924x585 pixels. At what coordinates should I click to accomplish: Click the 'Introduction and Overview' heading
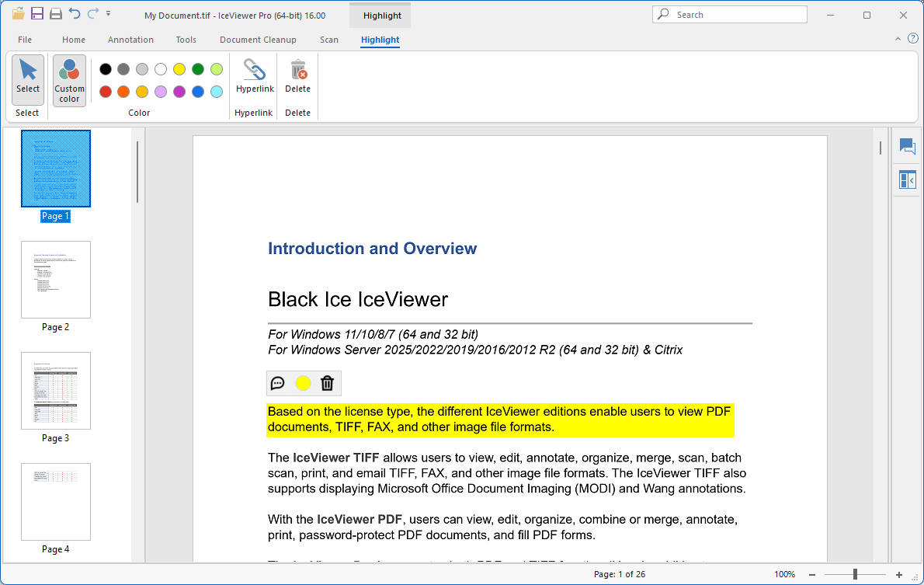tap(373, 249)
